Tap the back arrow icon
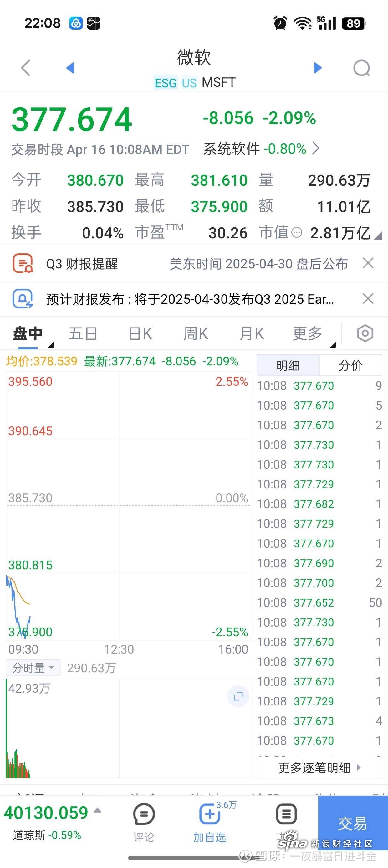Viewport: 388px width, 868px height. click(x=26, y=68)
